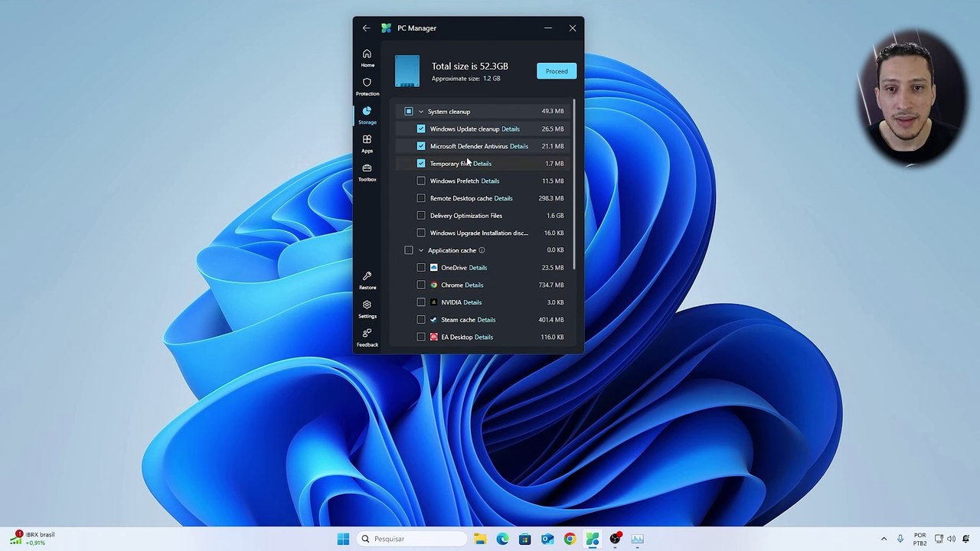Check Delivery Optimization Files checkbox
Image resolution: width=980 pixels, height=551 pixels.
(x=421, y=216)
